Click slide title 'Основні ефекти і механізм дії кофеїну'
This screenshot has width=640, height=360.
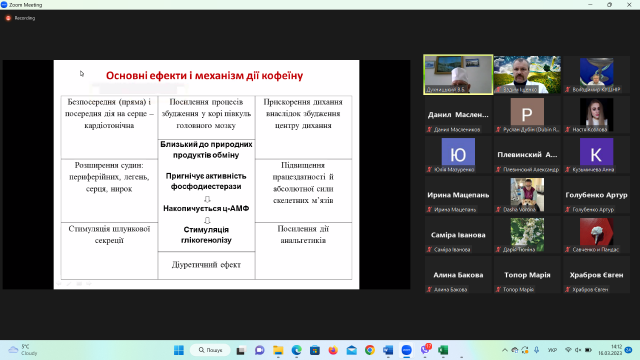pos(204,76)
